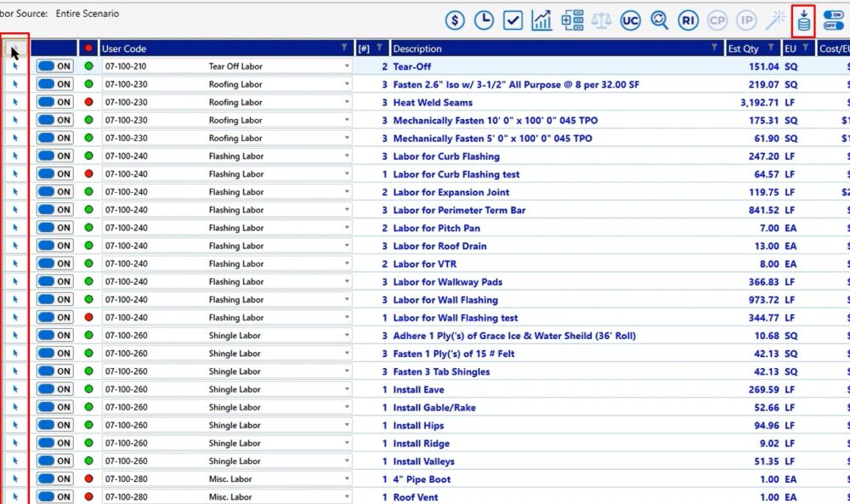
Task: Click the dollar sign cost icon
Action: point(455,20)
